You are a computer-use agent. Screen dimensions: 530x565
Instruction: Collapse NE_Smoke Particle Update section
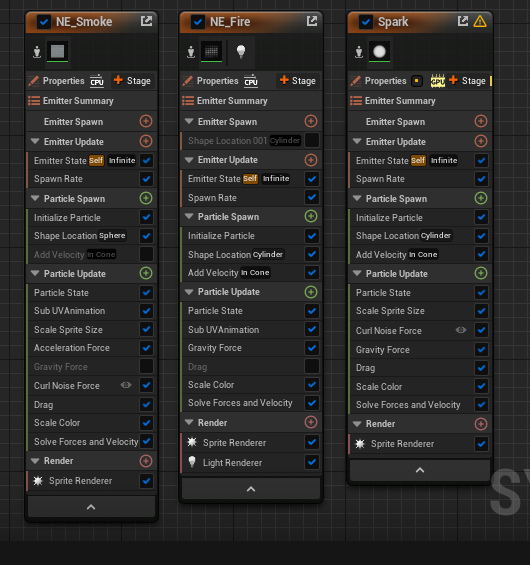coord(35,273)
